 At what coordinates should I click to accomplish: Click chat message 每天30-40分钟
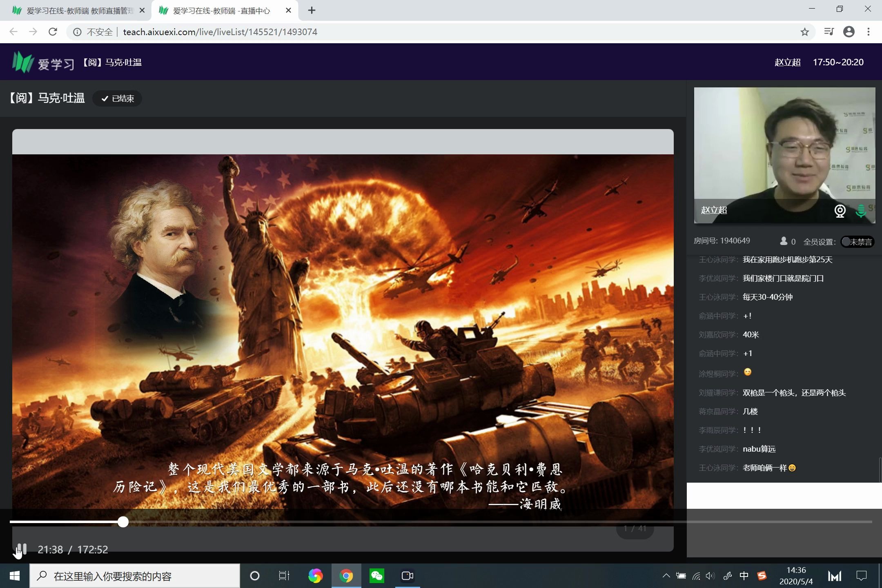pos(767,297)
